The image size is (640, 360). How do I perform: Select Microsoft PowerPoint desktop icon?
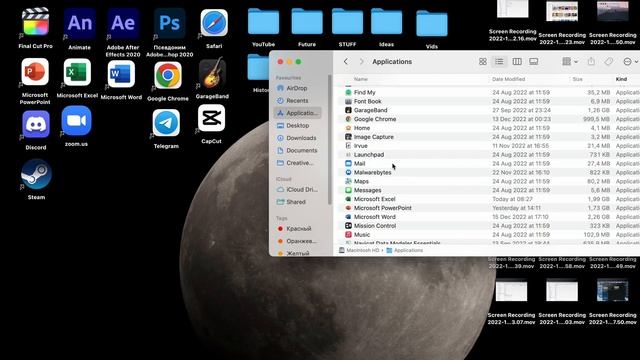[x=35, y=72]
